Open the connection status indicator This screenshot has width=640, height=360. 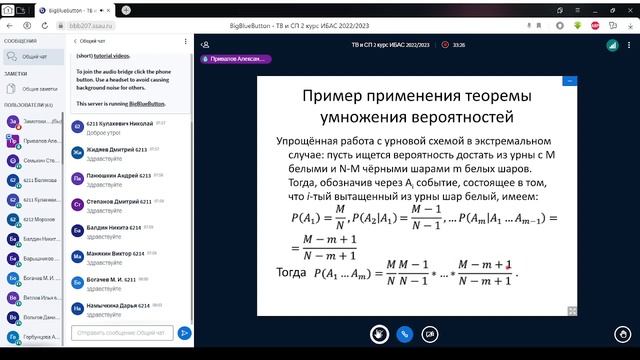[x=612, y=45]
